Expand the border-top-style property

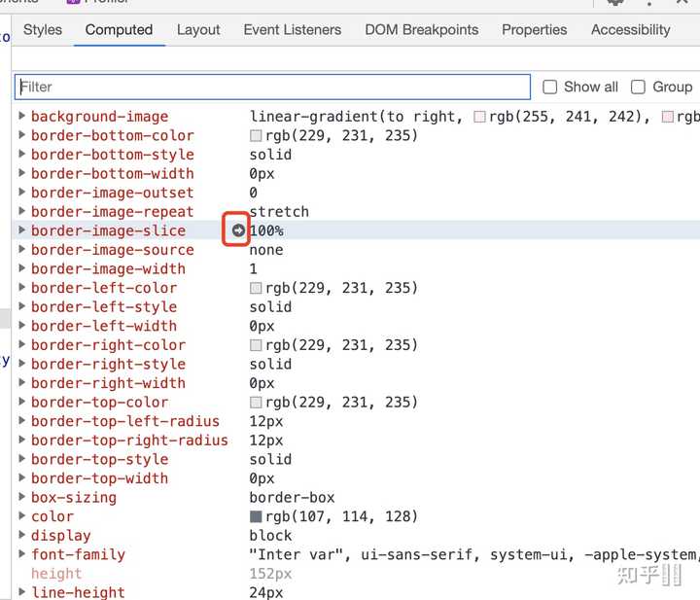21,458
